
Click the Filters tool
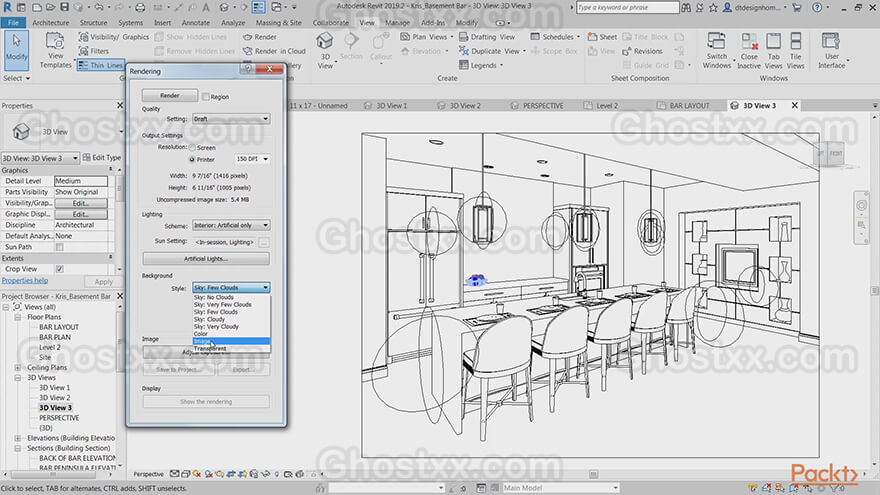coord(94,51)
